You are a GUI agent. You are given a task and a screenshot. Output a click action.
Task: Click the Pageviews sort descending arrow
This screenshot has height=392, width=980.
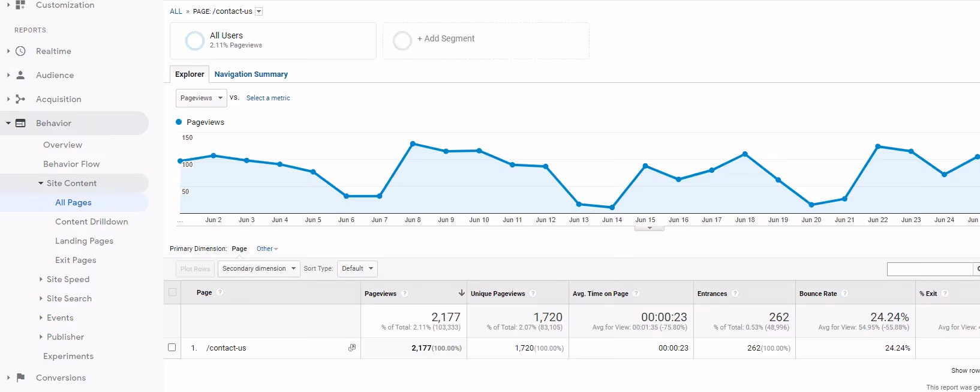pos(461,293)
